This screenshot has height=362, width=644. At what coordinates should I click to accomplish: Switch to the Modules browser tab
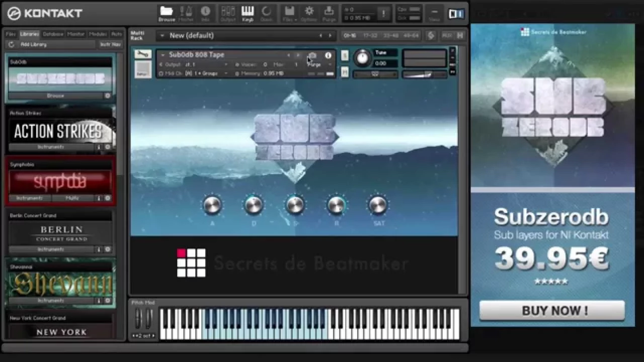click(x=98, y=34)
